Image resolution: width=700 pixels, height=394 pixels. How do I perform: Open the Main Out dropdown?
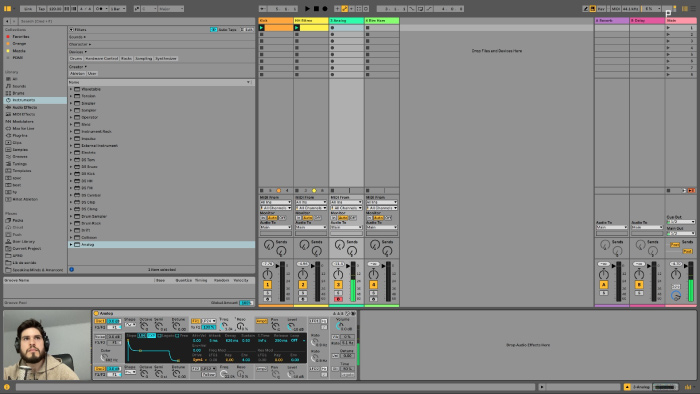[x=681, y=233]
